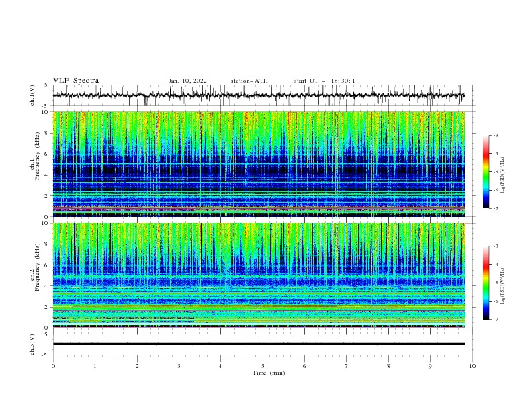Click the '10' tick on the time axis
Viewport: 532px width, 411px height.
(x=472, y=366)
